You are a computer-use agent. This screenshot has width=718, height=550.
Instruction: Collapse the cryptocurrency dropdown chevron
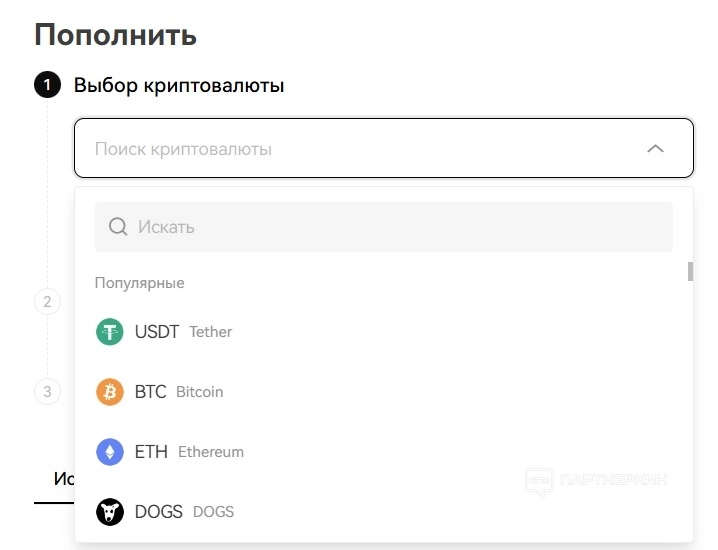[655, 149]
